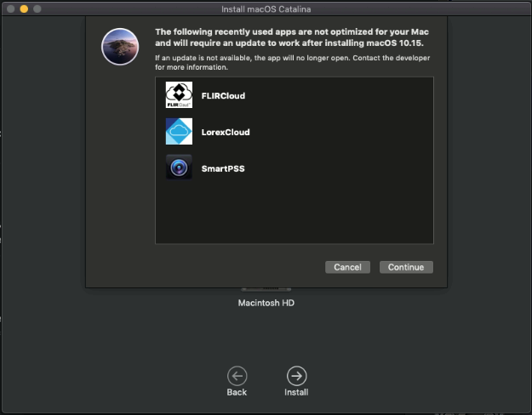Viewport: 532px width, 415px height.
Task: Click the Install label text
Action: click(x=296, y=392)
